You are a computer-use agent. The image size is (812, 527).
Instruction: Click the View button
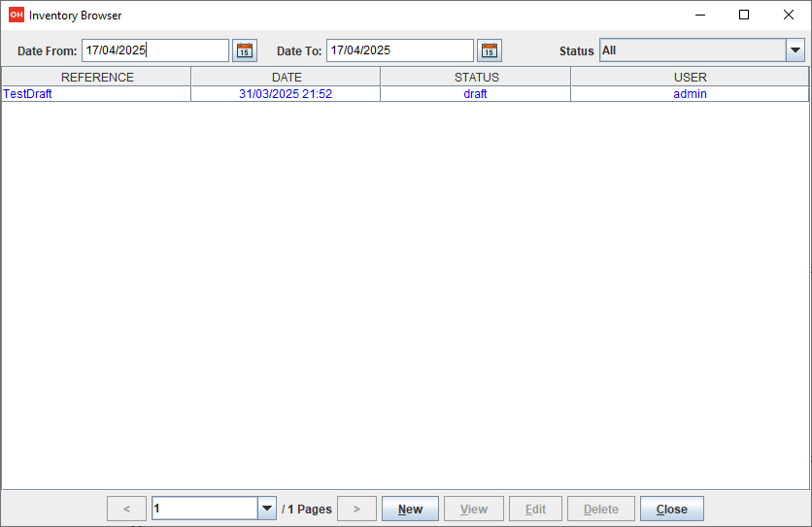(474, 509)
